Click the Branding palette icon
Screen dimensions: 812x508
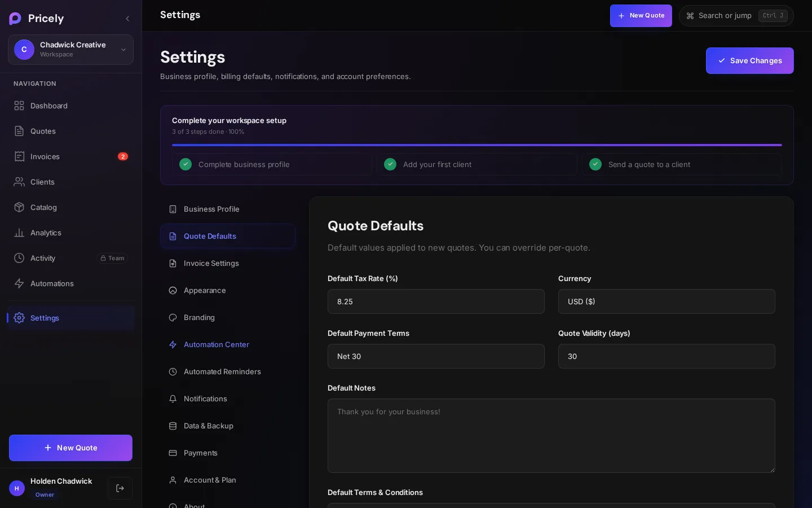(x=173, y=317)
